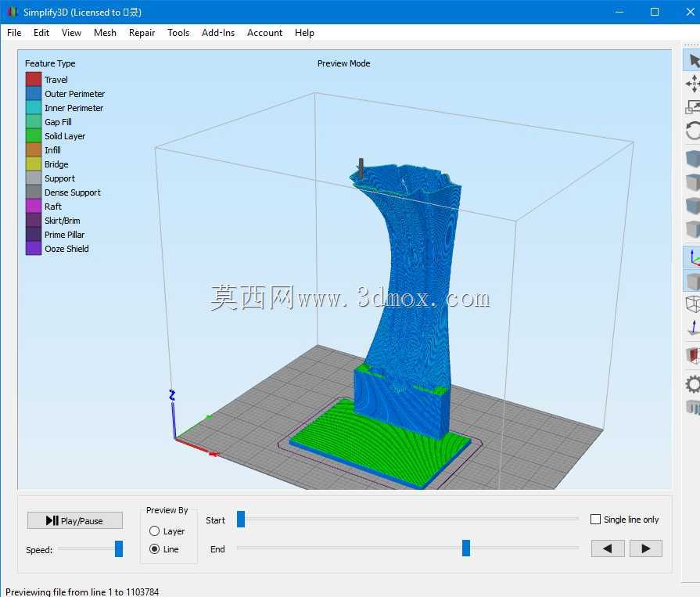Viewport: 700px width, 597px height.
Task: Open the cross section view tool
Action: click(x=693, y=355)
